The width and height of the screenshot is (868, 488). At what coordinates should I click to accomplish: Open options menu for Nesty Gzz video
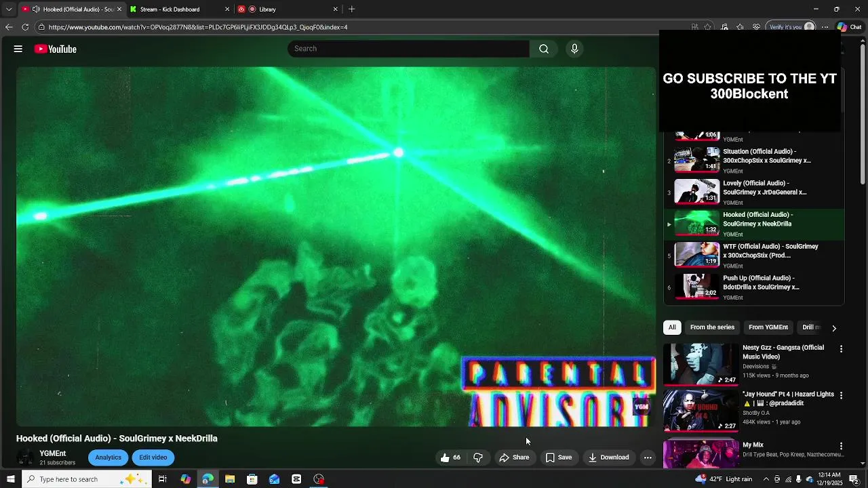point(841,349)
